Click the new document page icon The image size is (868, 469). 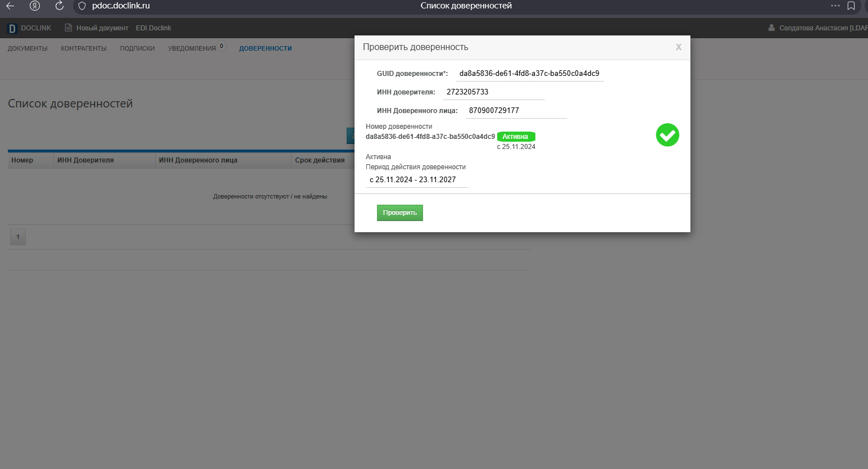(x=69, y=28)
